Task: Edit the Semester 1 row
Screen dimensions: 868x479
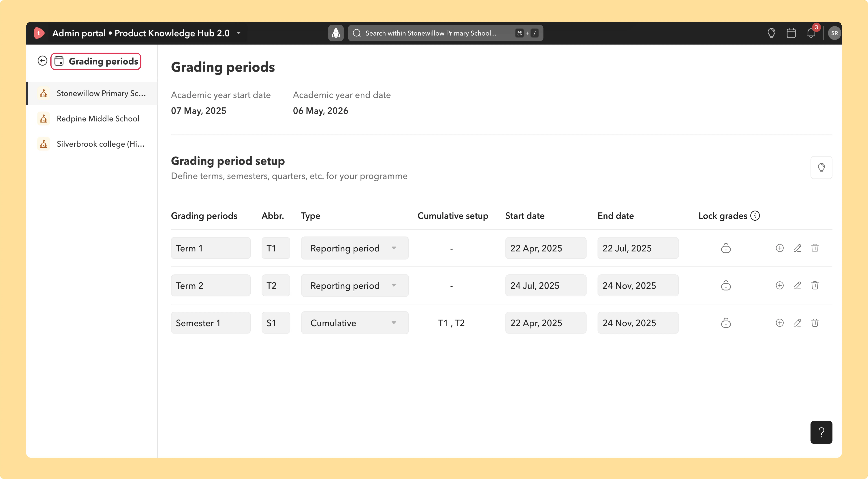Action: [x=797, y=323]
